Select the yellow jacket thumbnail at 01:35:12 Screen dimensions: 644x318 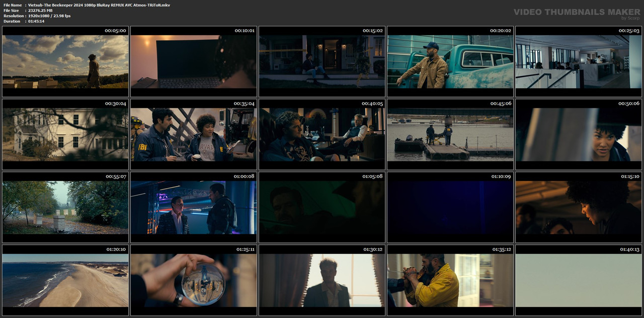point(450,280)
